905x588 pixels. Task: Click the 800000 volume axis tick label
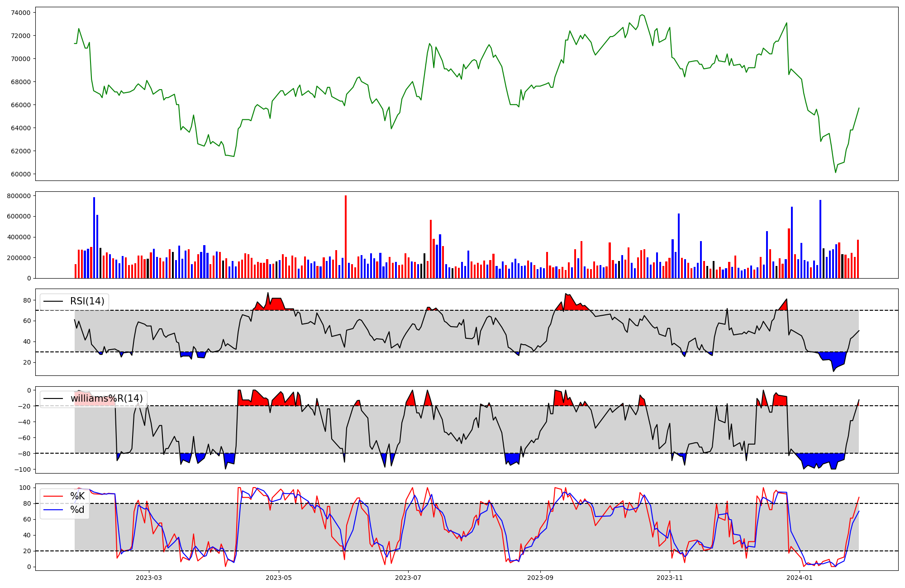tap(19, 196)
